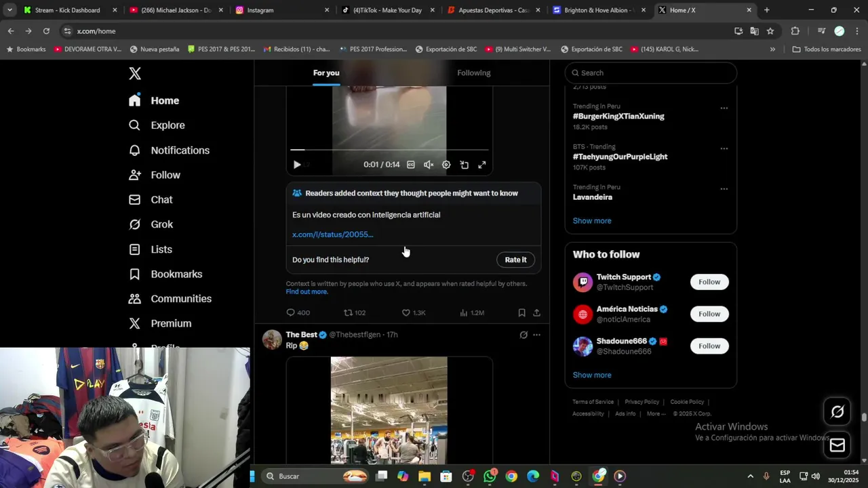Follow Shadoune666
Viewport: 868px width, 488px height.
click(709, 346)
